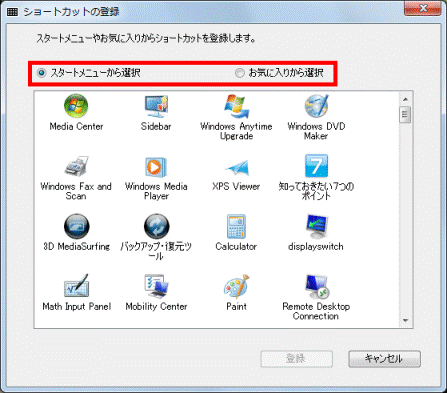The width and height of the screenshot is (447, 393).
Task: Select the XPS Viewer icon
Action: pos(237,168)
